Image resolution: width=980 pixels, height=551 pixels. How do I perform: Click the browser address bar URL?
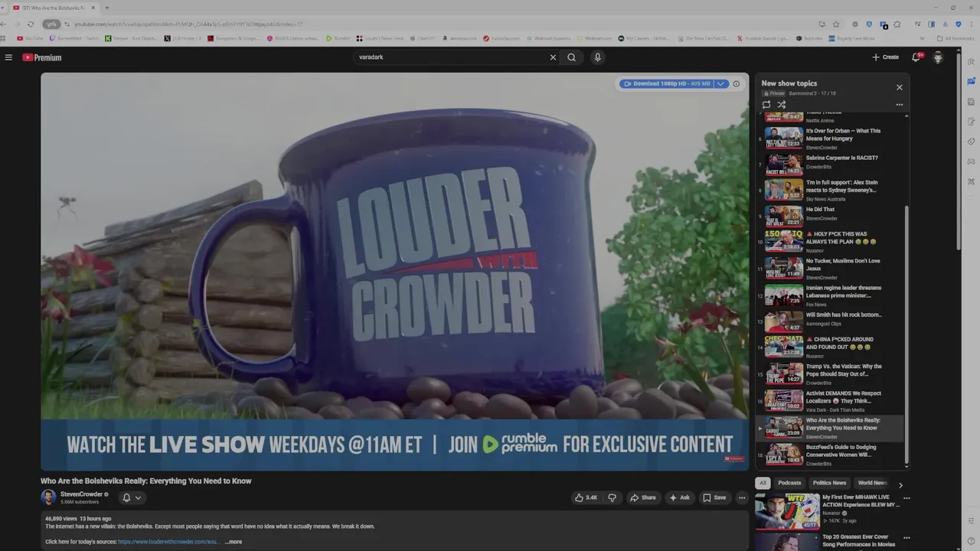[188, 24]
